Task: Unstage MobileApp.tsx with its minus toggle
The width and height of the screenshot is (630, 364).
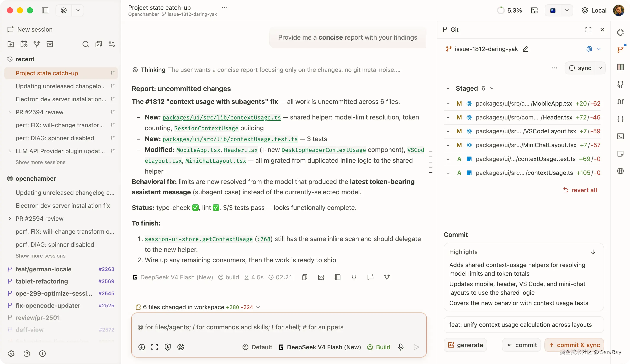Action: [448, 104]
